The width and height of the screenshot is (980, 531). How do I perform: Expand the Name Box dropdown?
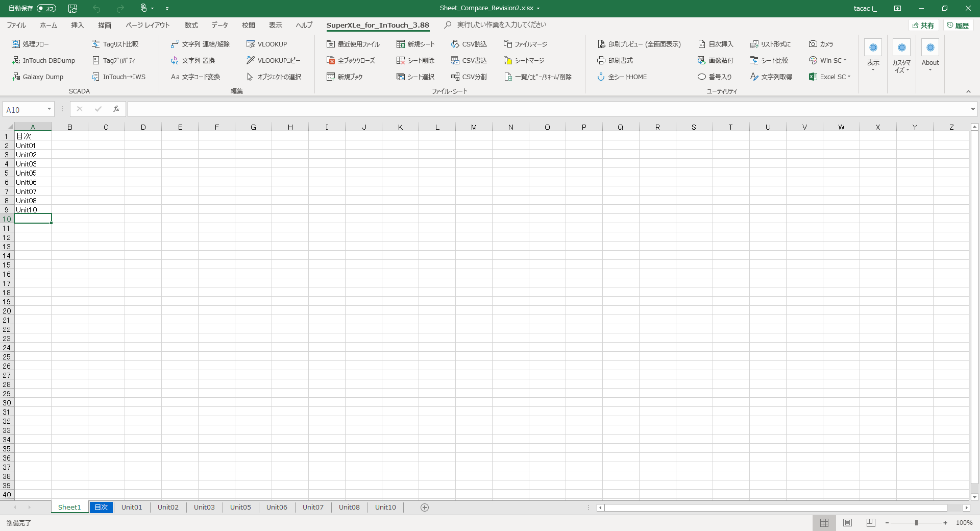pos(49,109)
